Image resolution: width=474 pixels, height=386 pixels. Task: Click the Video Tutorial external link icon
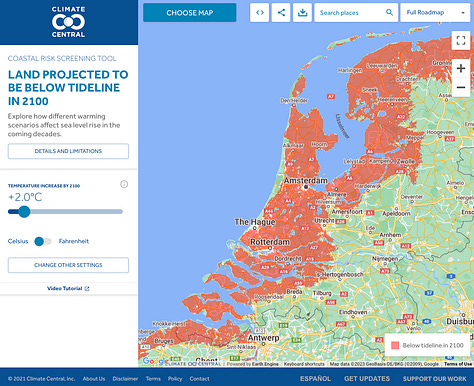[x=87, y=289]
